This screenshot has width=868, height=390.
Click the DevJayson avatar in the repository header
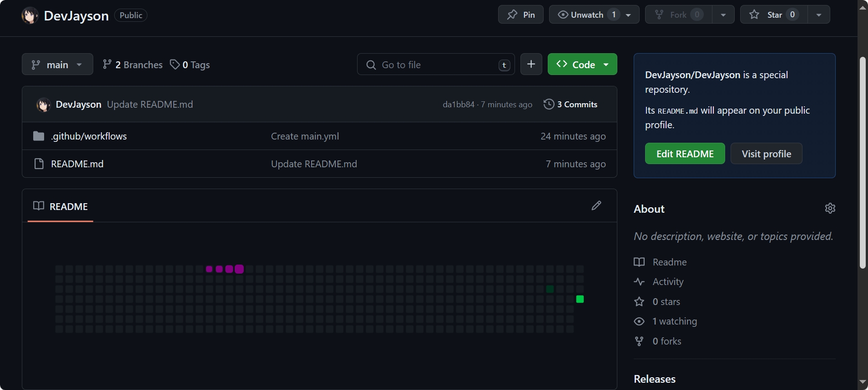(x=30, y=15)
